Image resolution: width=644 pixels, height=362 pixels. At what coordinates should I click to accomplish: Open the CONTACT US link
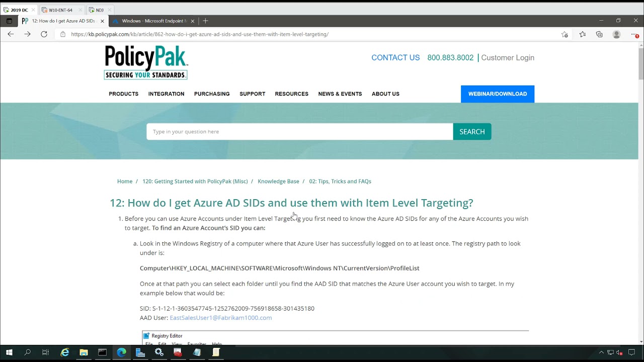[395, 58]
